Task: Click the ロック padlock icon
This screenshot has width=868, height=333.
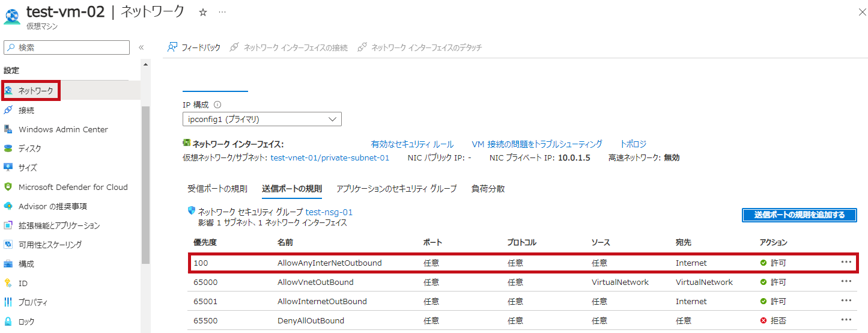Action: pyautogui.click(x=8, y=322)
